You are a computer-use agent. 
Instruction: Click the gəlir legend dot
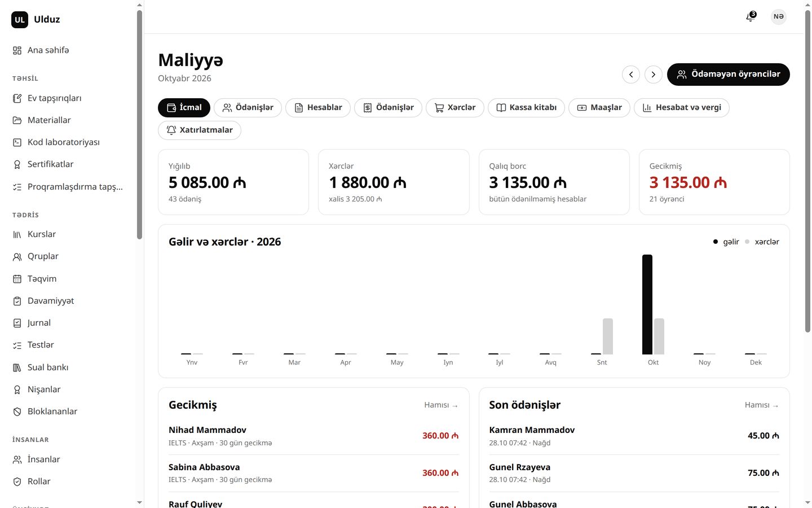(716, 242)
